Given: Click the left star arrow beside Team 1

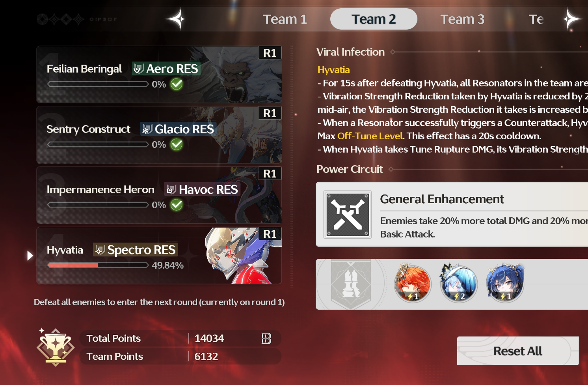Looking at the screenshot, I should click(x=176, y=19).
